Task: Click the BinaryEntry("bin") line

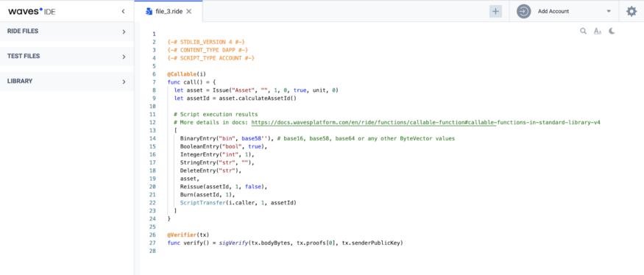Action: (317, 139)
